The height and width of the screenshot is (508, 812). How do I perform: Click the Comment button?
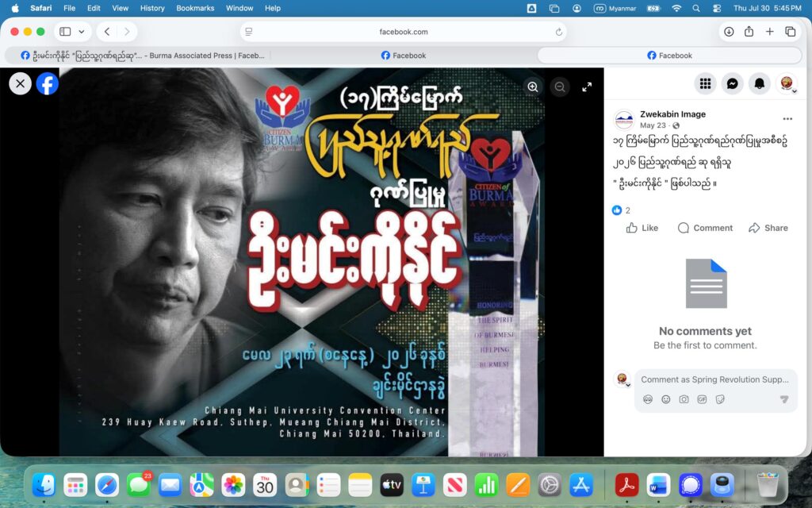705,228
